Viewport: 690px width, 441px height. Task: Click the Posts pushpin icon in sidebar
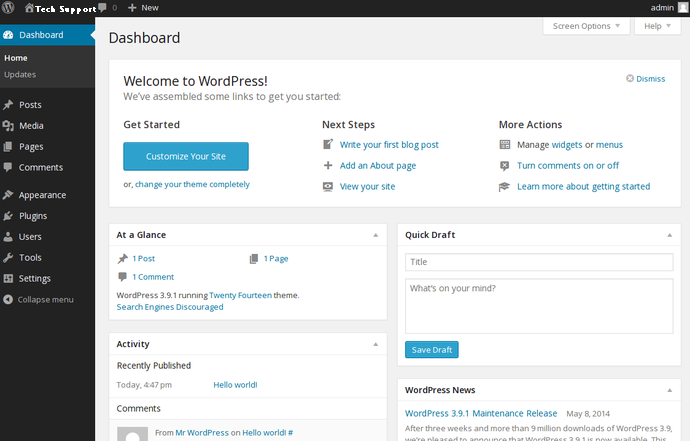(8, 105)
